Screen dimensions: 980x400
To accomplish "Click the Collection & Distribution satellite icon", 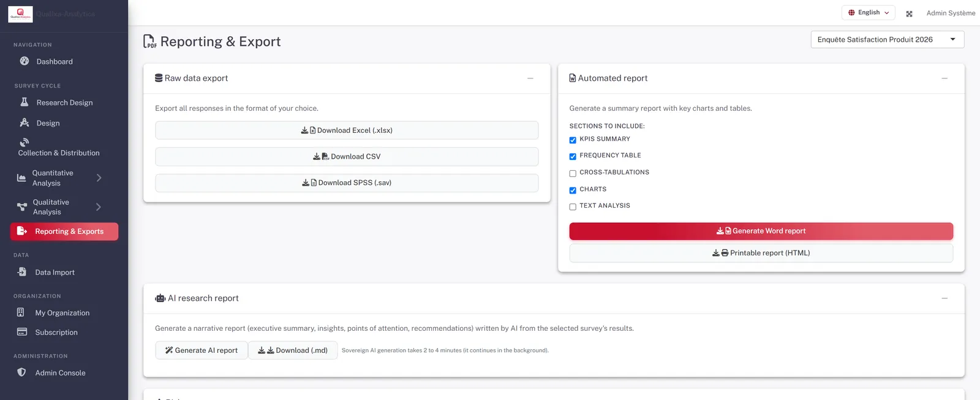I will pyautogui.click(x=24, y=142).
